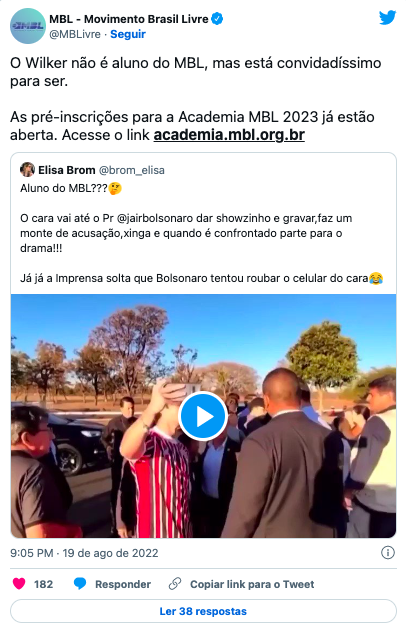Like the tweet with heart icon
406x628 pixels.
[x=19, y=584]
